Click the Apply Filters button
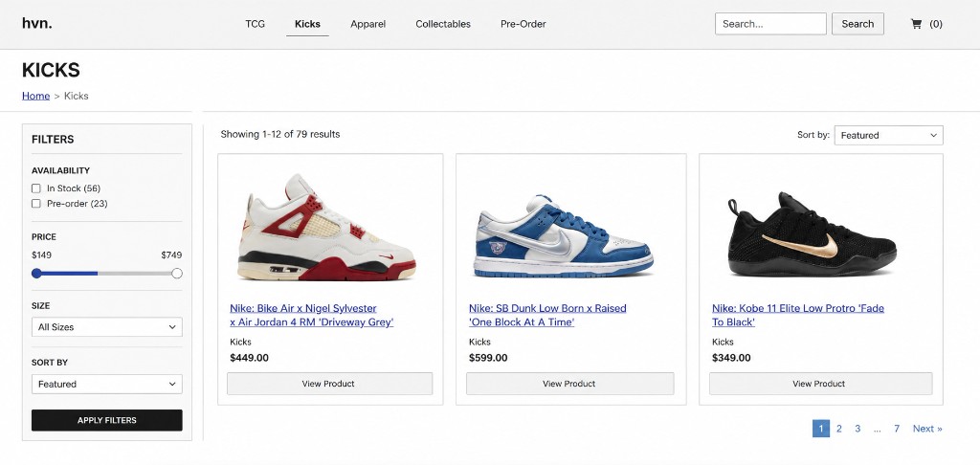 (107, 420)
